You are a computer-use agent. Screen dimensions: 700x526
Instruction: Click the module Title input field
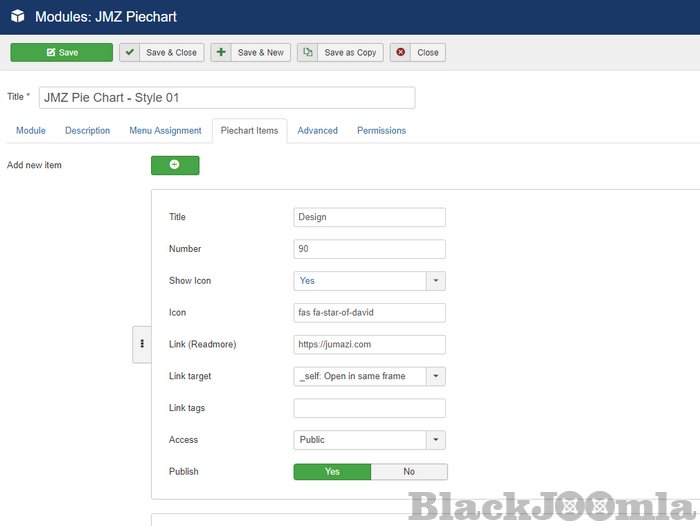tap(226, 98)
